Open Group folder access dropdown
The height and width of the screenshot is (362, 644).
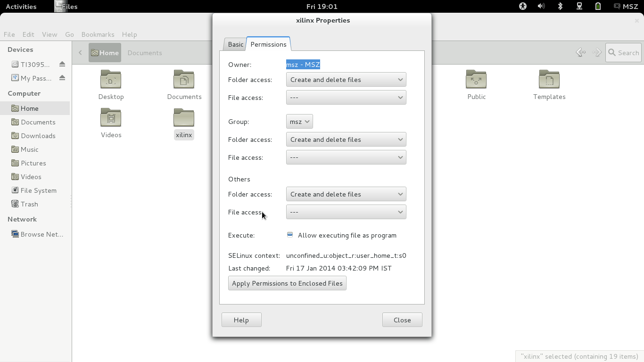click(x=346, y=140)
